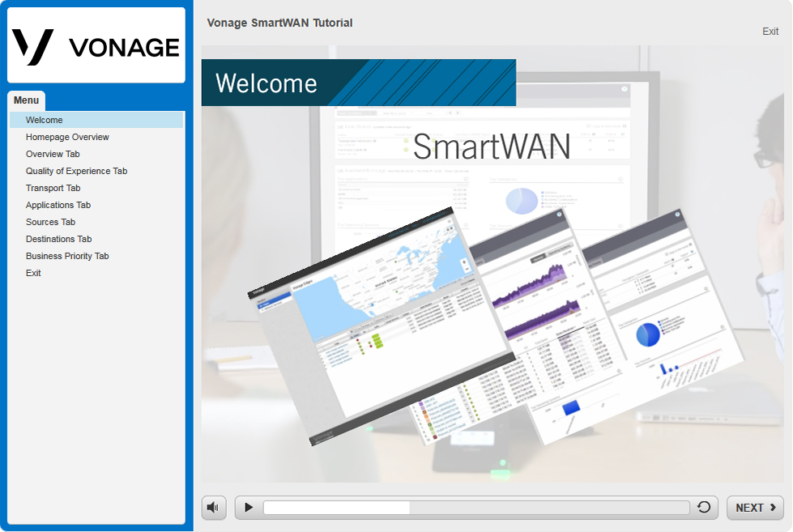Click the Vonage logo
The height and width of the screenshot is (532, 793).
[x=96, y=46]
